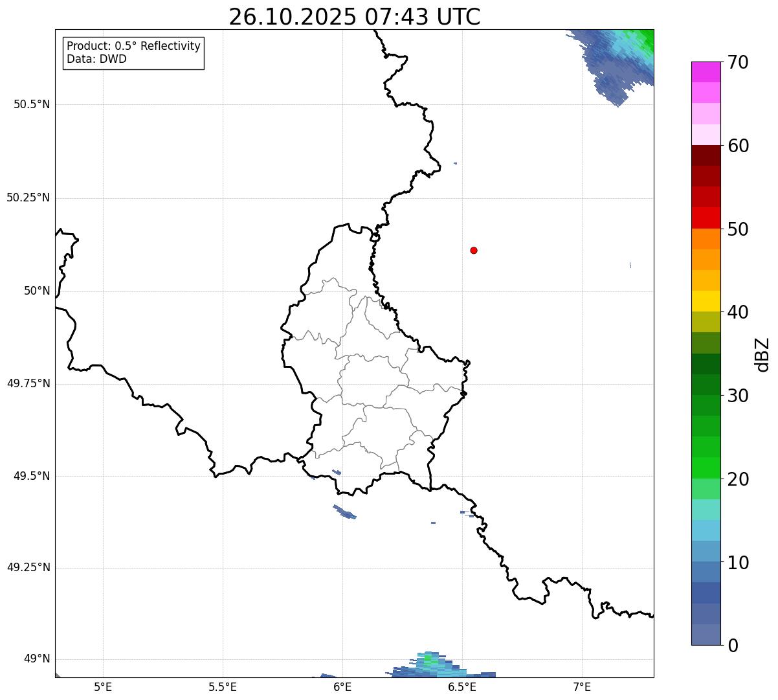Viewport: 778px width, 700px height.
Task: Click the "dBZ" colorbar label
Action: click(762, 354)
